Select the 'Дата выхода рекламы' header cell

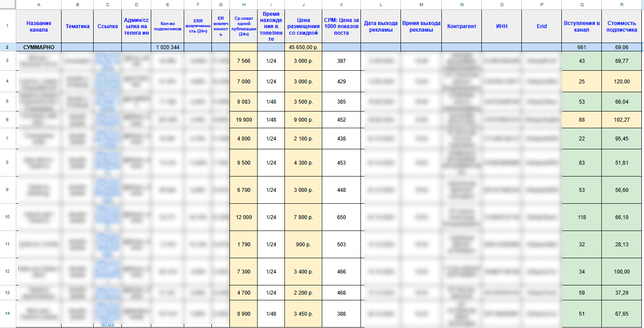(x=381, y=26)
